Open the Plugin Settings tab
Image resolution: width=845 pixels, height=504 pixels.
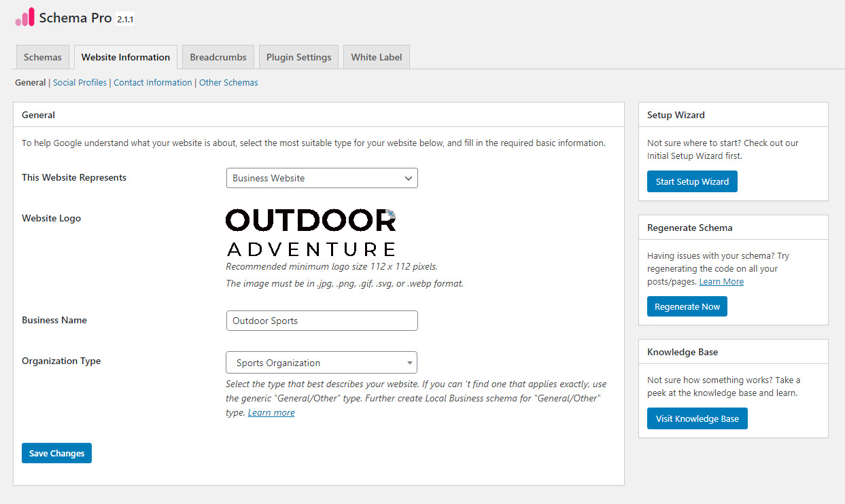tap(298, 56)
